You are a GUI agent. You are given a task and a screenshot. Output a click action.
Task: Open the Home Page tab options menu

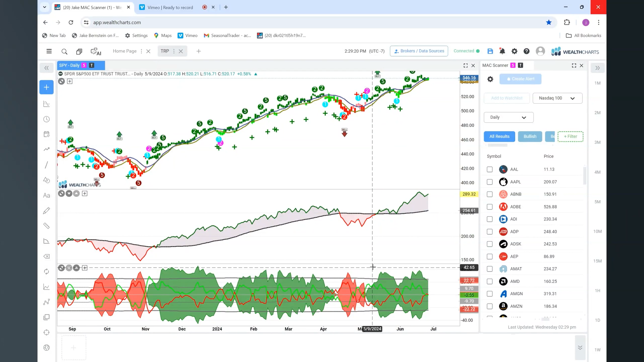pyautogui.click(x=141, y=51)
